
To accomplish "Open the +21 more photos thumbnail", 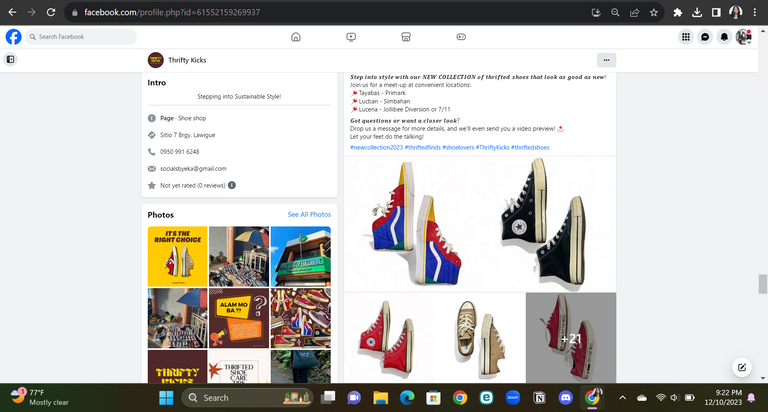I will pyautogui.click(x=571, y=337).
